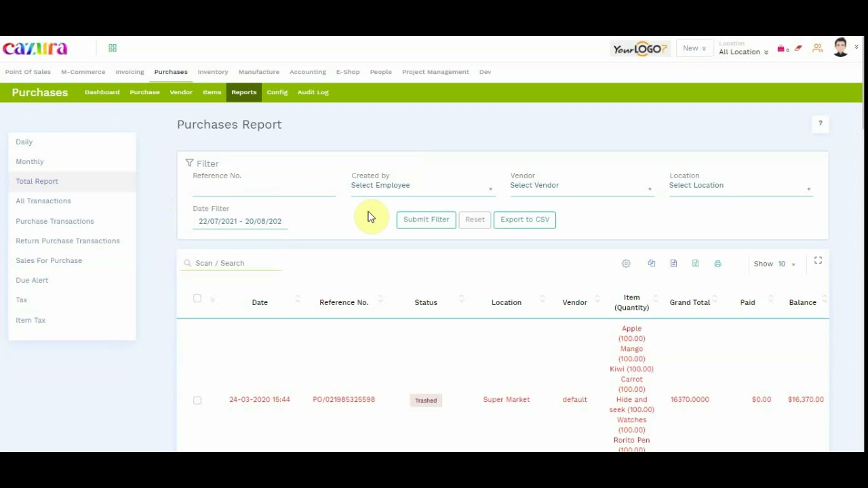Open the Vendor tab in Purchases bar
The width and height of the screenshot is (868, 488).
(x=181, y=92)
